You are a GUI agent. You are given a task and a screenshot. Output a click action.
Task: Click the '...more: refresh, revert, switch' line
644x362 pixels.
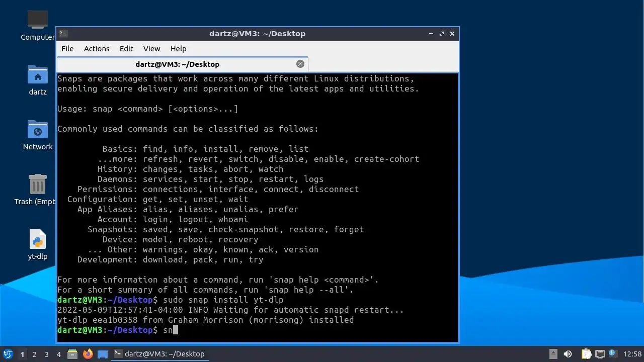[259, 159]
